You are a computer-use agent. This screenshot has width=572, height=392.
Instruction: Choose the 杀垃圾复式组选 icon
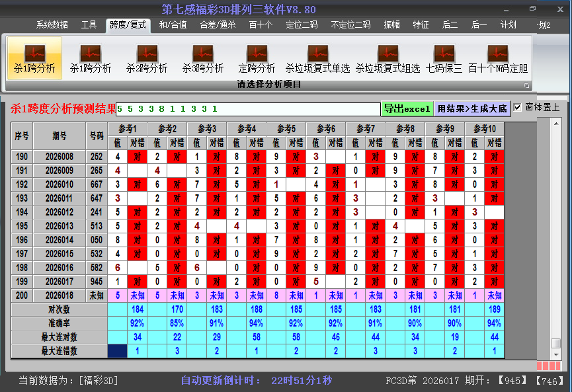[x=388, y=57]
